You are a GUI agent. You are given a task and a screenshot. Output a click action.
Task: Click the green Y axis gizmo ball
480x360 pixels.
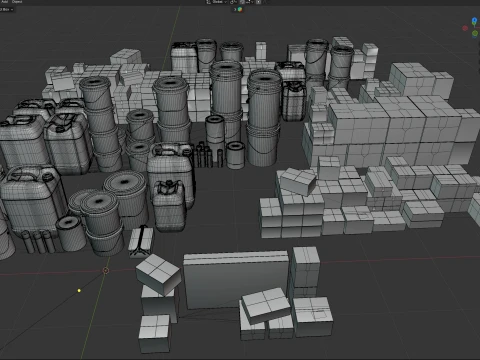click(x=475, y=33)
